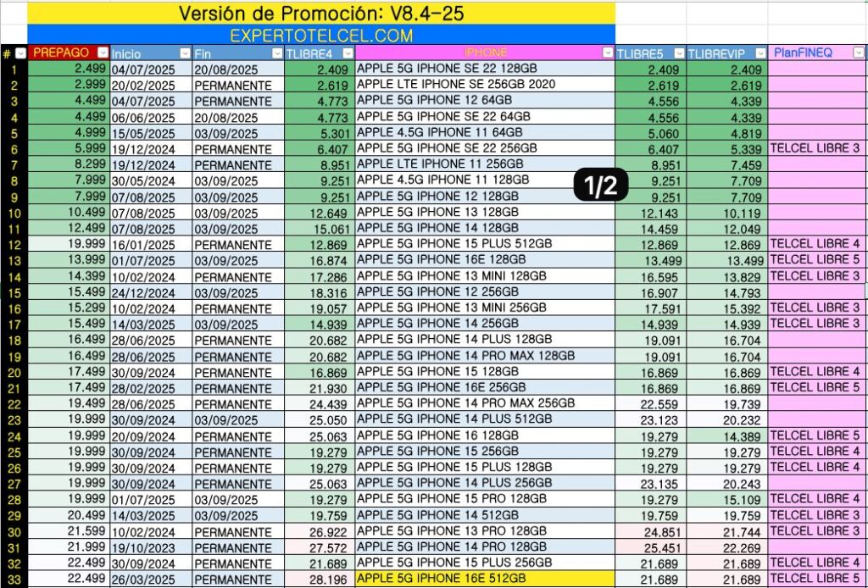The image size is (868, 588).
Task: Select Fin date 03/09/2025 in row 5
Action: [x=238, y=133]
